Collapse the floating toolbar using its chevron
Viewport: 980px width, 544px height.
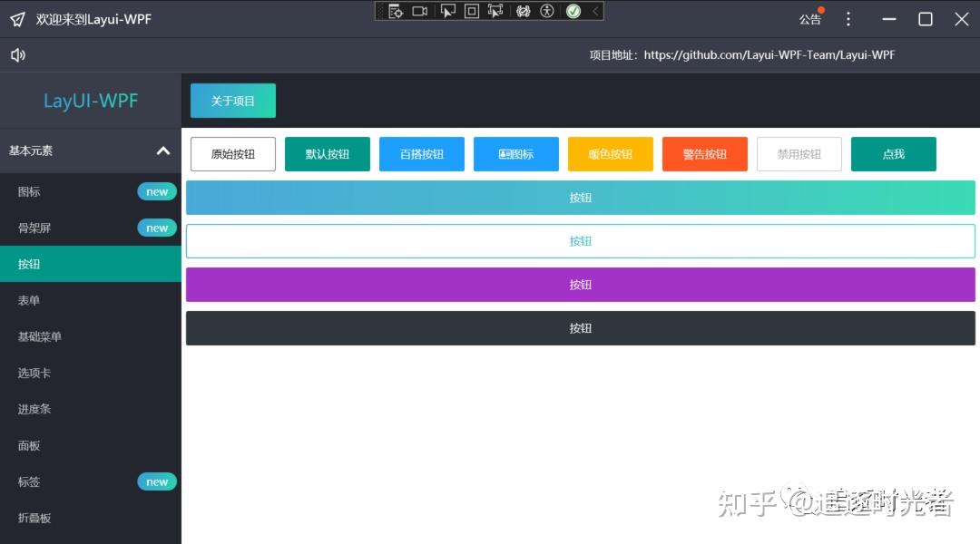coord(594,11)
